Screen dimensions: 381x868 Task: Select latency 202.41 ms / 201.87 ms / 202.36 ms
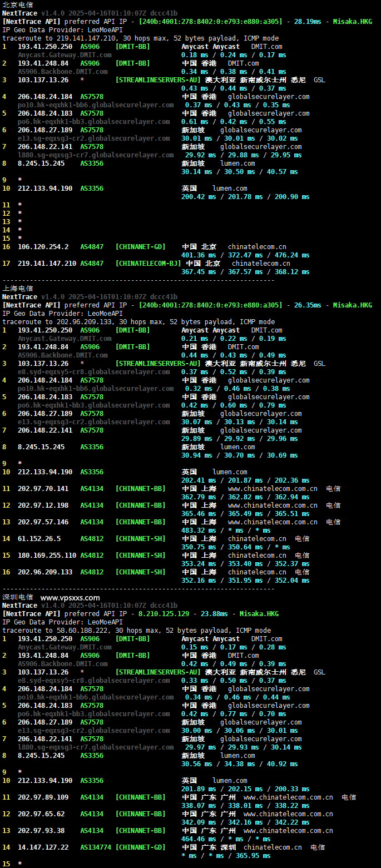(245, 480)
